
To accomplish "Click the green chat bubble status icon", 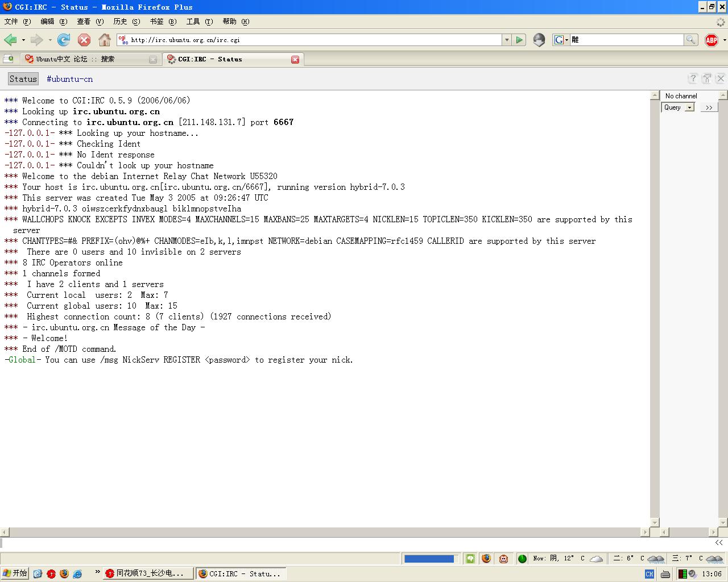I will click(x=470, y=559).
